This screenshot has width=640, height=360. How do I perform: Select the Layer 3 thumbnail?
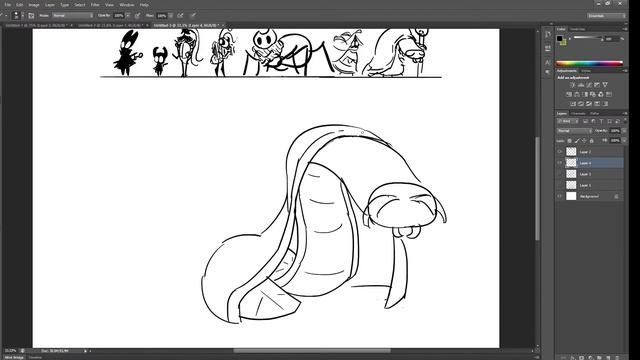click(x=571, y=174)
